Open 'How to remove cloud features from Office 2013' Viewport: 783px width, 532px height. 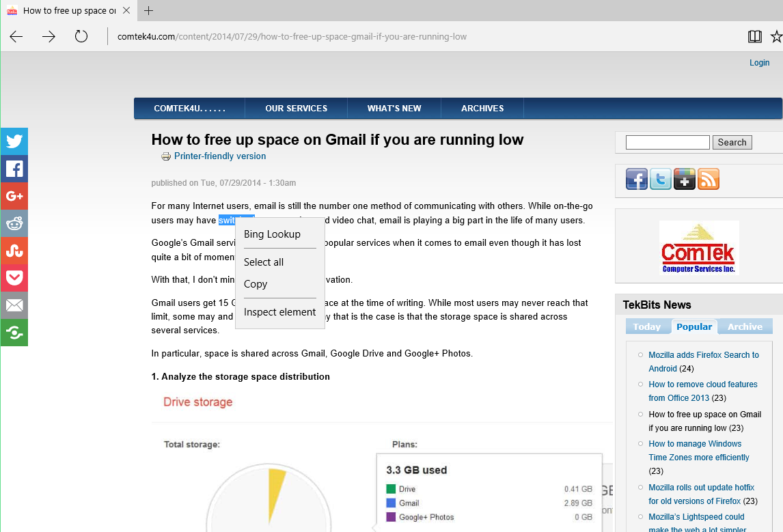tap(703, 391)
